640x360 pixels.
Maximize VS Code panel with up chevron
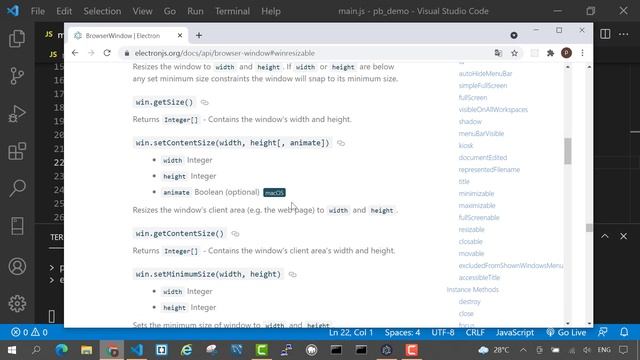[x=604, y=236]
